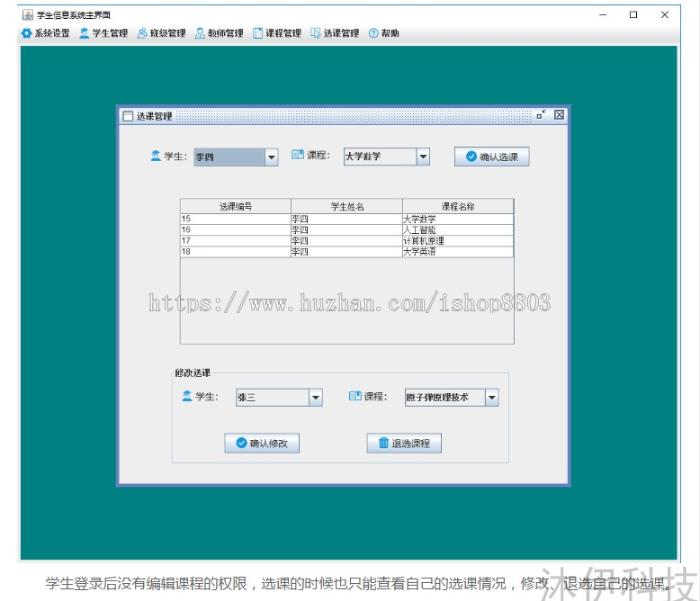Click the 确认选课 button

click(x=492, y=157)
